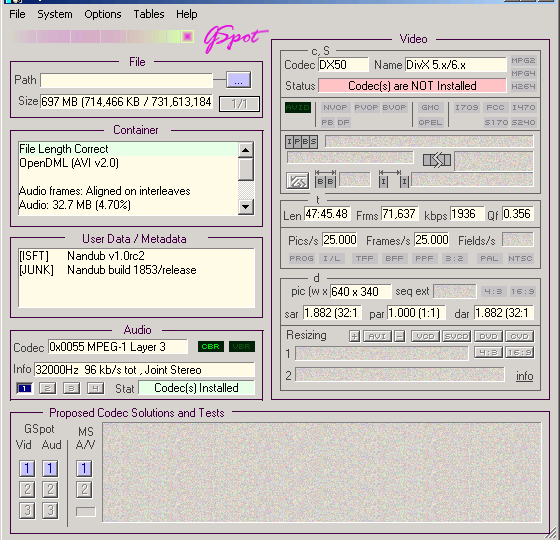
Task: Click the BVOP indicator
Action: pyautogui.click(x=394, y=108)
